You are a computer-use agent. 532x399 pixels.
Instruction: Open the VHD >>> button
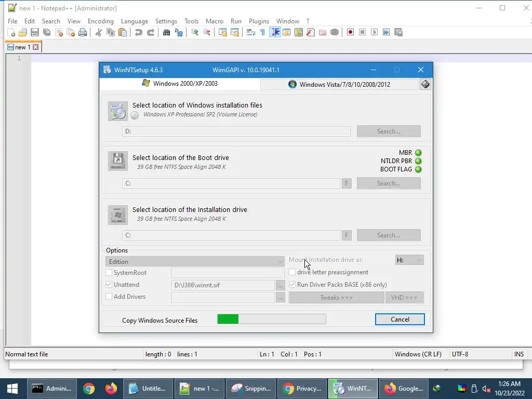(404, 298)
